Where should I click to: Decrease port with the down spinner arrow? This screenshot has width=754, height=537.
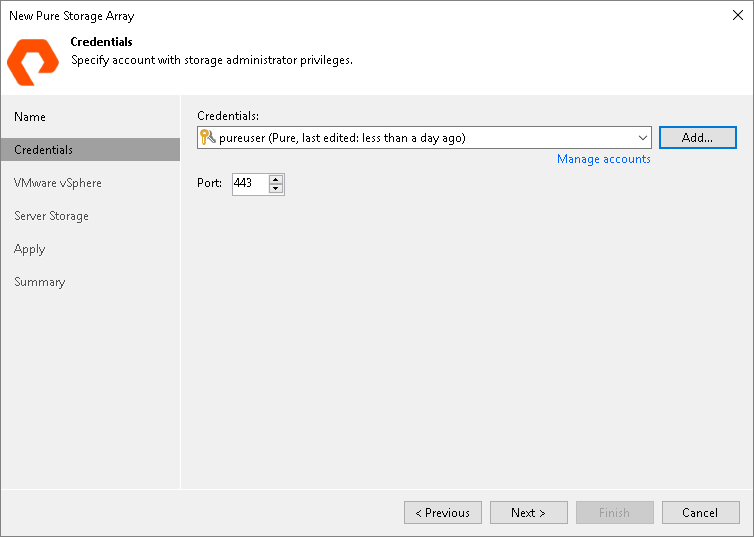click(276, 189)
